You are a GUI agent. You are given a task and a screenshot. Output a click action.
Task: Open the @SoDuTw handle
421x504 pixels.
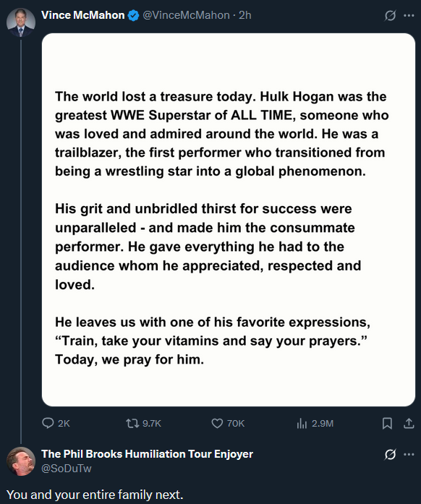(67, 469)
